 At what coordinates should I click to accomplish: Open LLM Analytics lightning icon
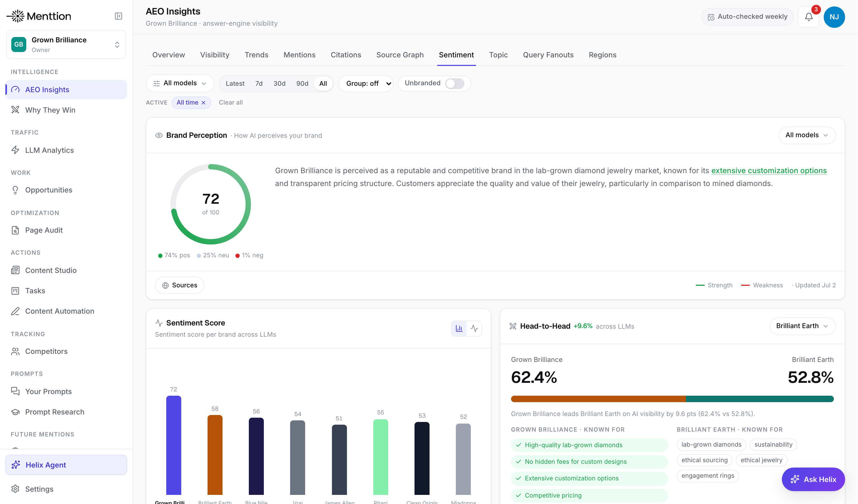click(x=15, y=150)
